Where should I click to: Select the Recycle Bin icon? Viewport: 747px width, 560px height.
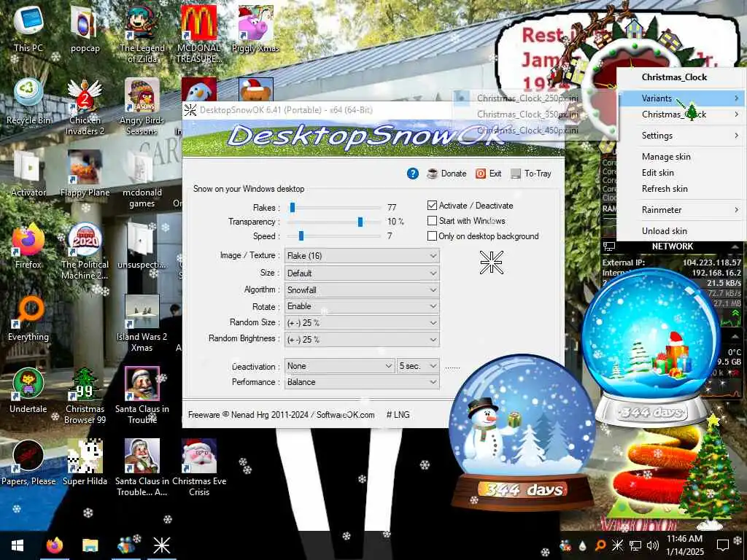[28, 101]
